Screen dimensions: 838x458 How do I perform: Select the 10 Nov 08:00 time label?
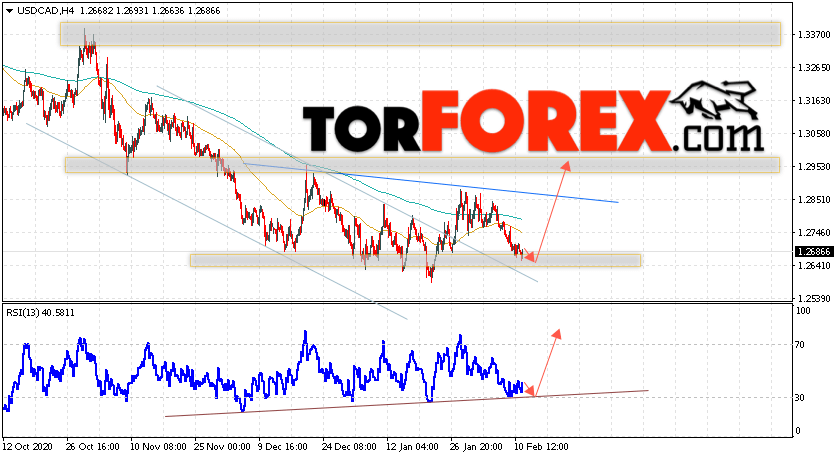pos(158,446)
